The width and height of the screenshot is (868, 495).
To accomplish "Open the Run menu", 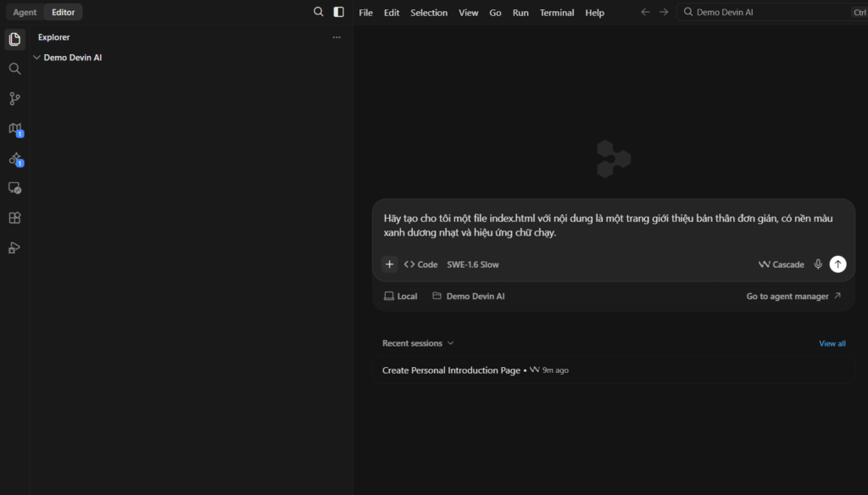I will pos(520,12).
